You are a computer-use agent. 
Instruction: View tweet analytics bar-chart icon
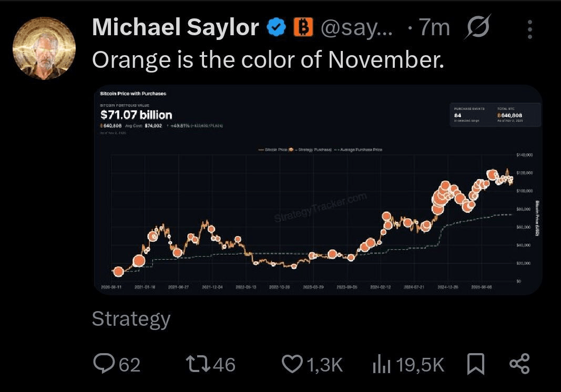point(380,364)
